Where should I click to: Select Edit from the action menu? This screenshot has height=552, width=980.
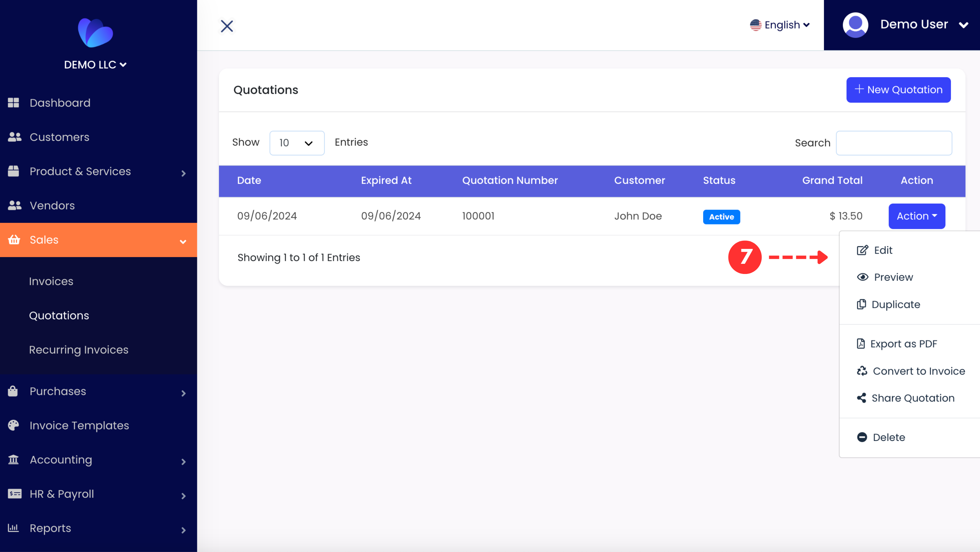click(x=909, y=250)
